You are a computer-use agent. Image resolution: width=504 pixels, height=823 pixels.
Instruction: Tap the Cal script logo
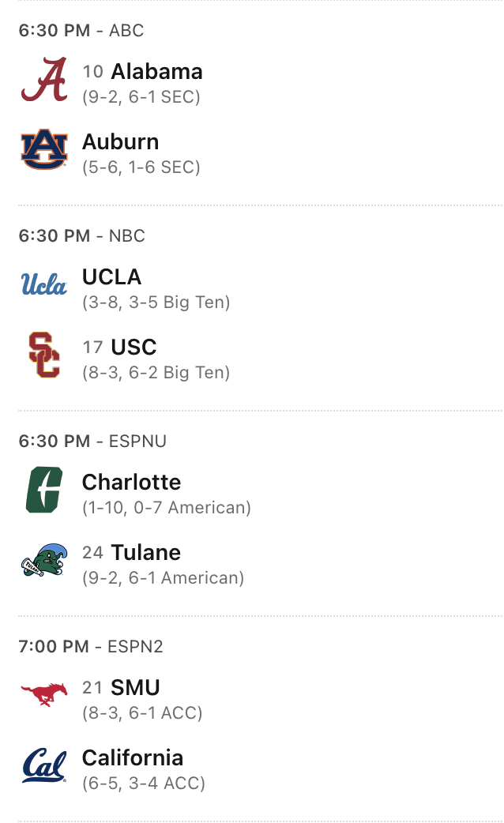click(x=44, y=766)
